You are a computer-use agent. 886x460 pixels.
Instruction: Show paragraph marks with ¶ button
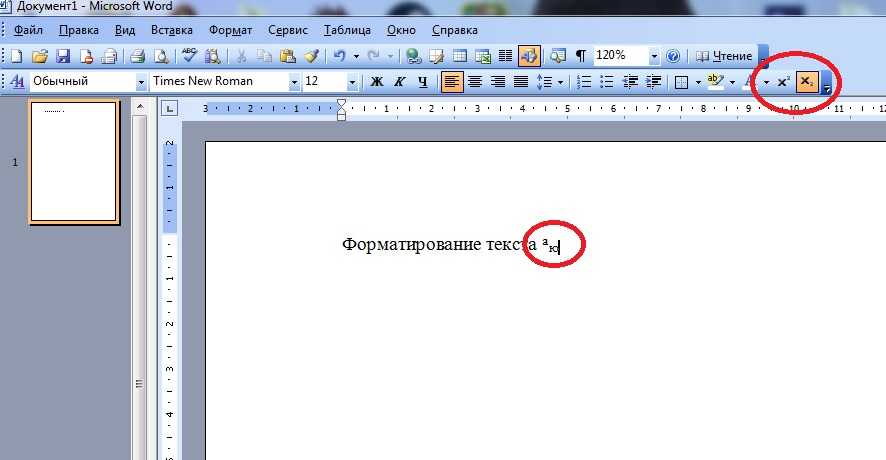pyautogui.click(x=580, y=56)
